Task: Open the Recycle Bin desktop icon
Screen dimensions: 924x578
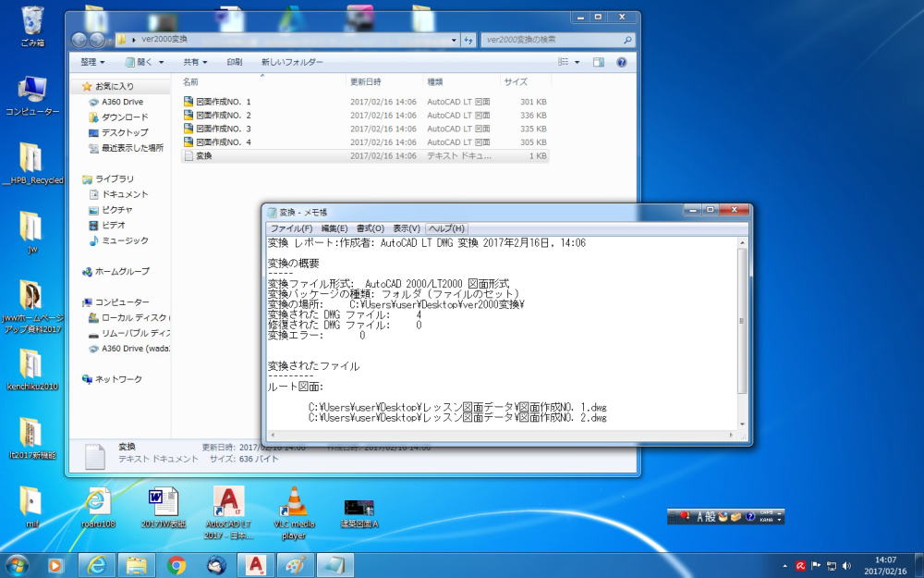Action: pos(32,27)
